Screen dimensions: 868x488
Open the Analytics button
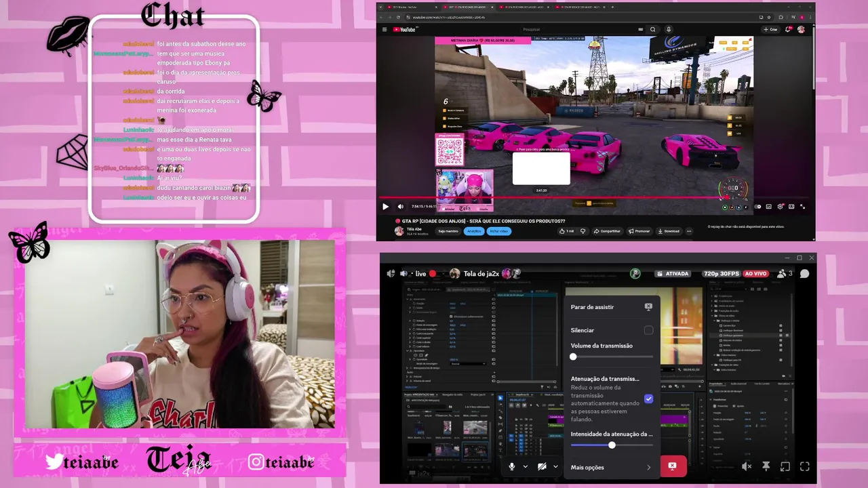(x=473, y=231)
